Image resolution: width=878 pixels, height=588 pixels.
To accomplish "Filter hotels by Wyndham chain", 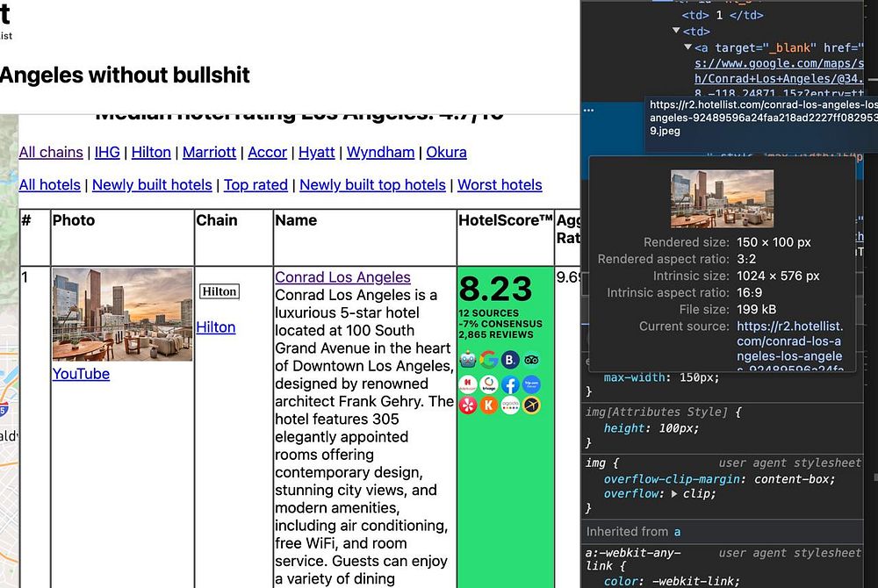I will click(x=380, y=152).
